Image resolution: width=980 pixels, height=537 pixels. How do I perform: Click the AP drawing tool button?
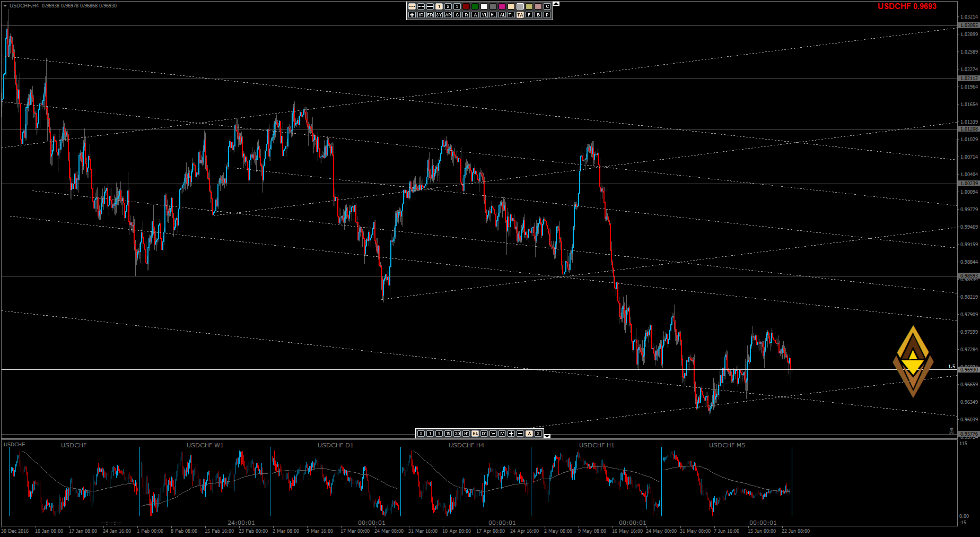(x=448, y=15)
